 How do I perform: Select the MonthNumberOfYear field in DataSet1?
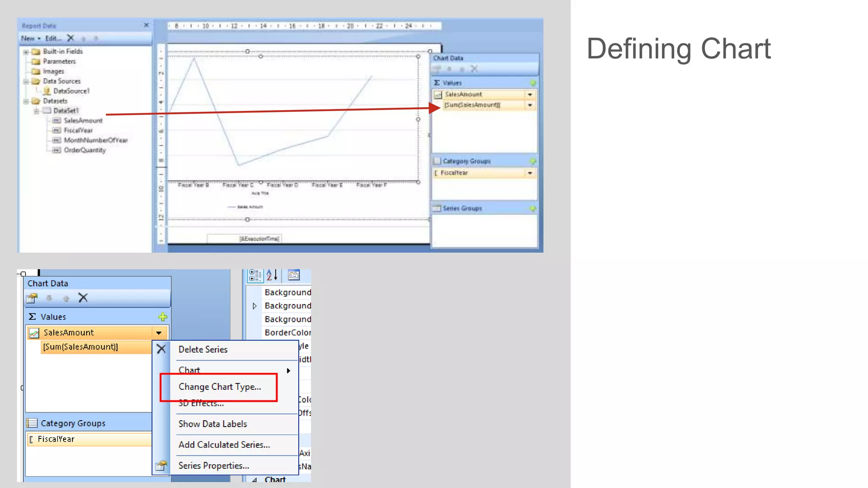(95, 140)
